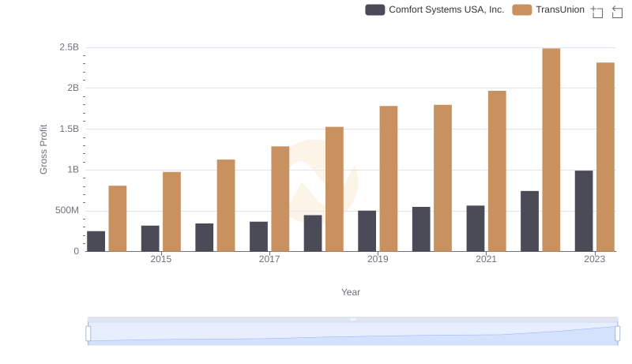The image size is (632, 364).
Task: Click the data zoom slider top grip bar
Action: click(x=352, y=319)
